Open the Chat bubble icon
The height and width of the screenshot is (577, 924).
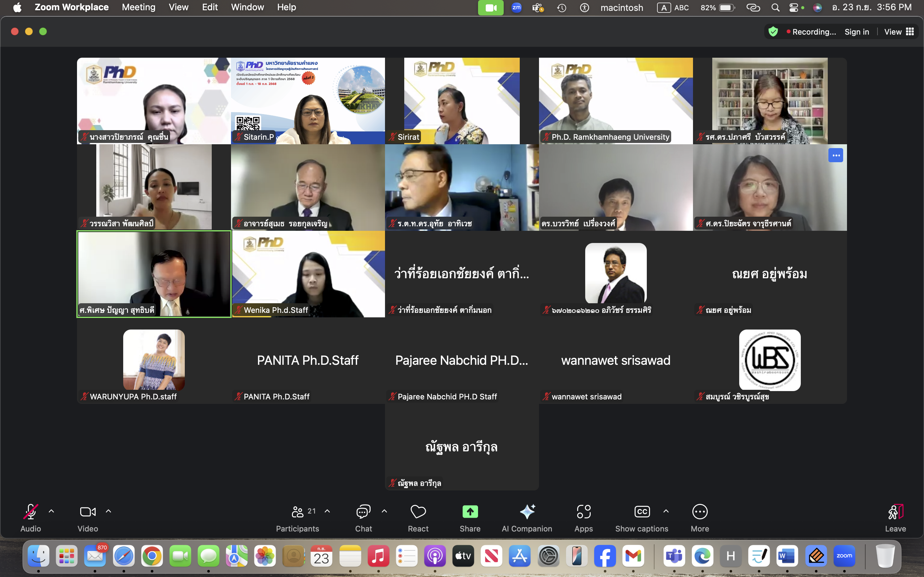(x=363, y=512)
